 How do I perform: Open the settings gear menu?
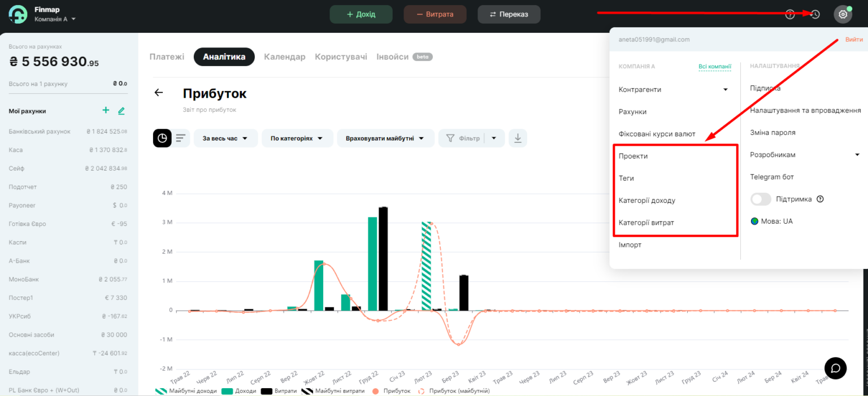point(843,14)
